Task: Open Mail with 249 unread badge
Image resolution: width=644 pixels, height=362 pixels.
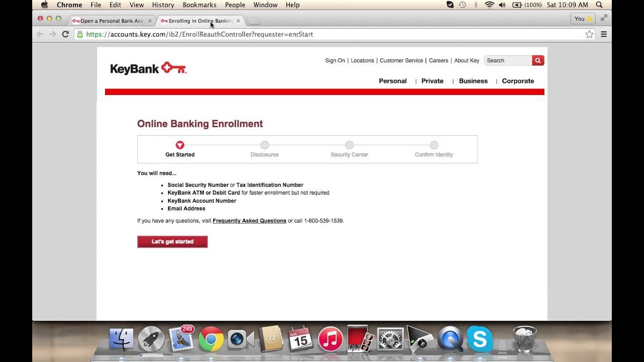Action: pos(181,339)
